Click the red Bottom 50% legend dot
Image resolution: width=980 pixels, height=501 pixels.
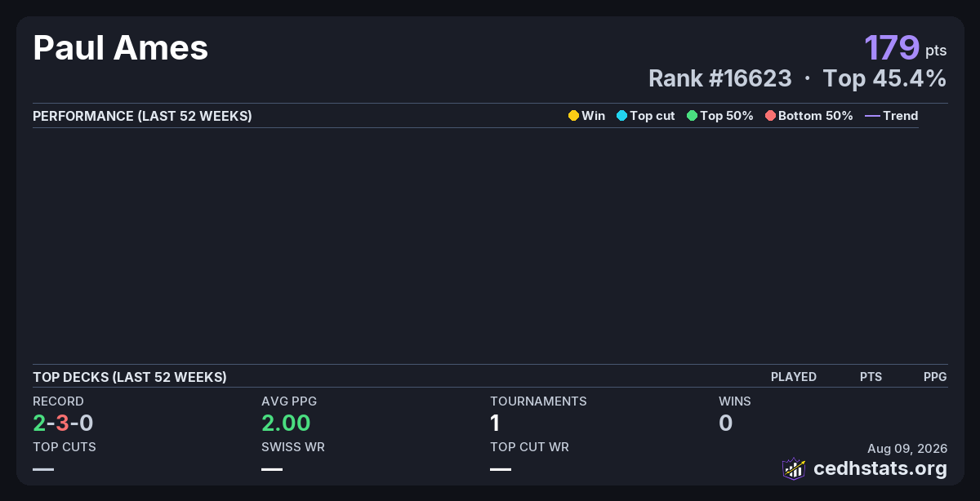point(770,116)
